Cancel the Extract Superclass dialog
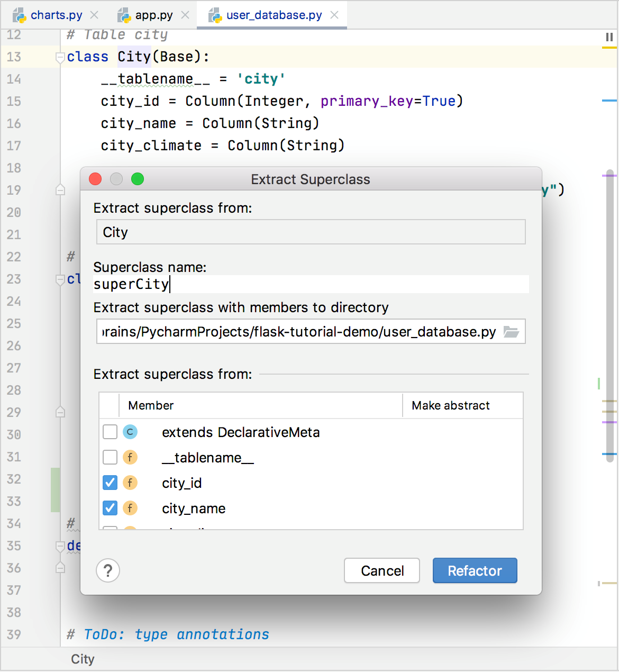The image size is (619, 672). (x=382, y=570)
